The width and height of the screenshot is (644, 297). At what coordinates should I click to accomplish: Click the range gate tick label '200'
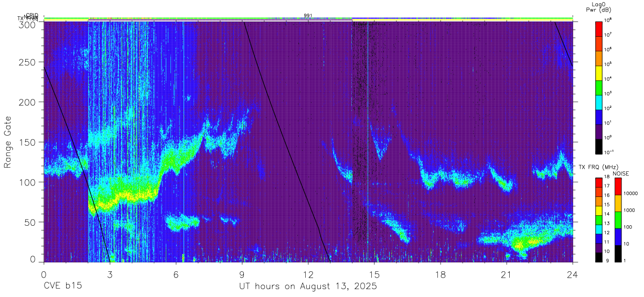pos(27,102)
